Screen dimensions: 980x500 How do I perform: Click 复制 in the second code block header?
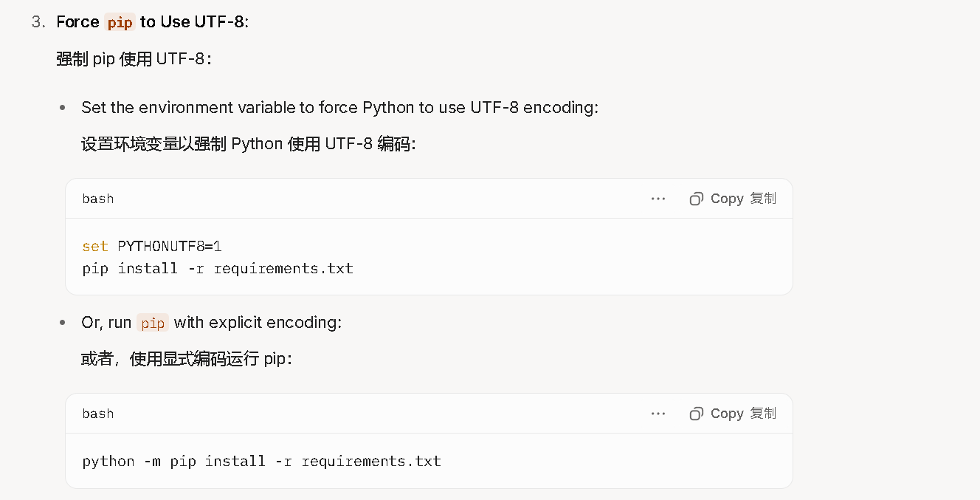coord(763,414)
